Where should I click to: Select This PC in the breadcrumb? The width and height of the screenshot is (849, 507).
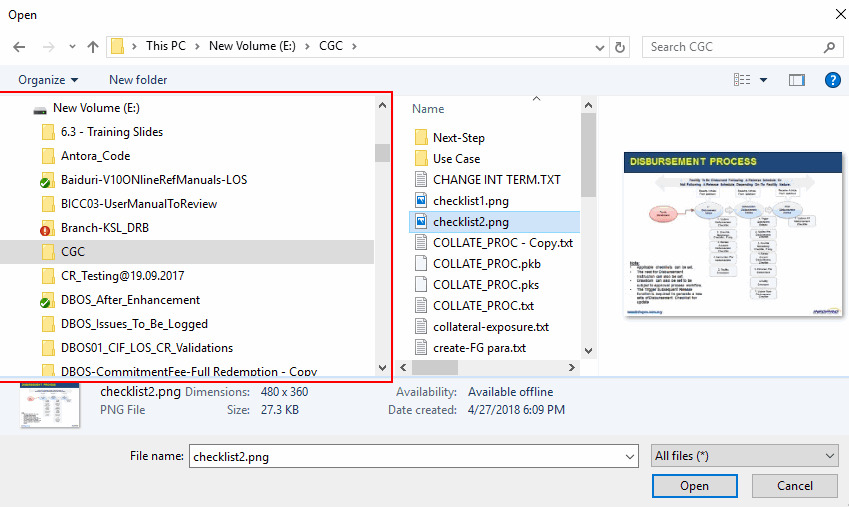(x=166, y=46)
